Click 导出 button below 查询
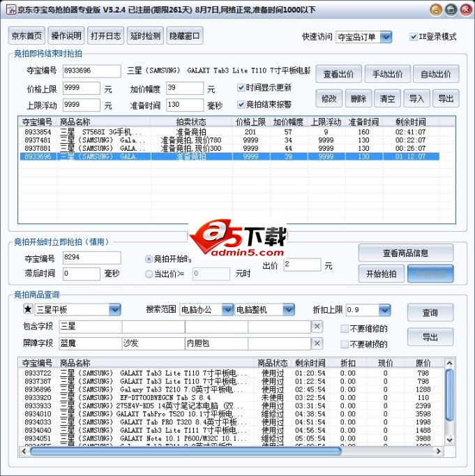This screenshot has width=475, height=476. (430, 337)
